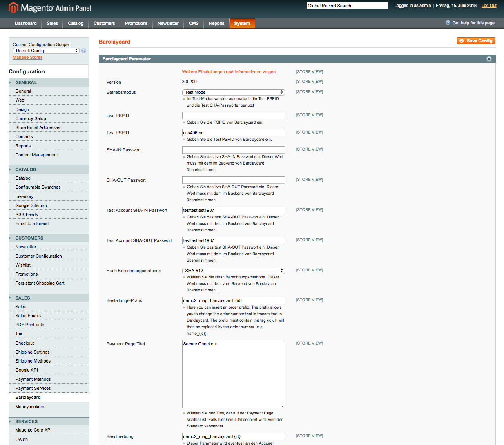Open Design configuration section
Screen dimensions: 504x445
[x=49, y=109]
